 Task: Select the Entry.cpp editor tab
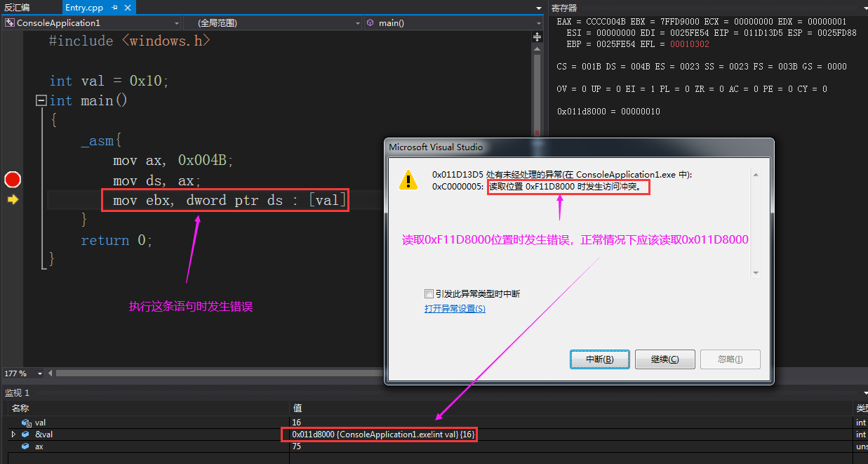click(83, 7)
